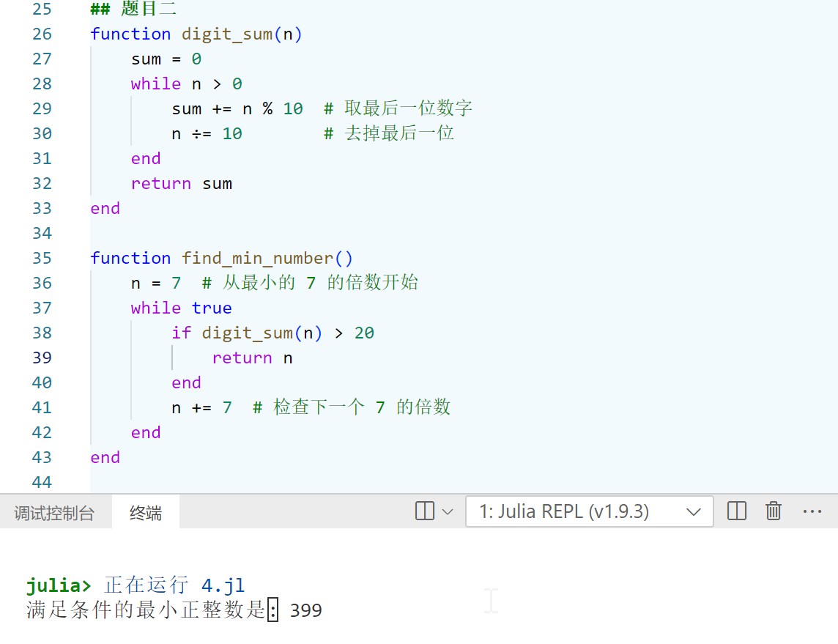This screenshot has height=644, width=838.
Task: Click 'return sum' on line 32
Action: tap(182, 183)
